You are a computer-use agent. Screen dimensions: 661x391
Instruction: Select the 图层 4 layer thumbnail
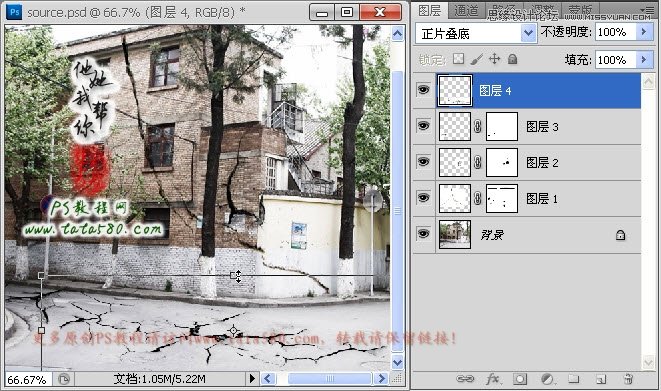pyautogui.click(x=454, y=91)
